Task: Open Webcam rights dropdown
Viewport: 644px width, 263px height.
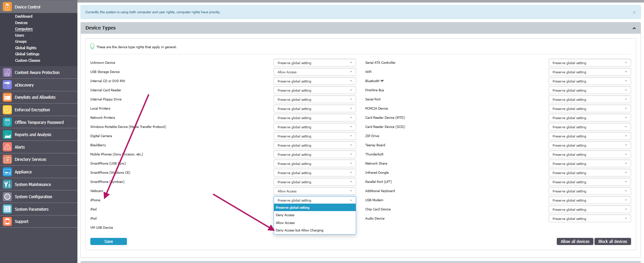Action: 315,191
